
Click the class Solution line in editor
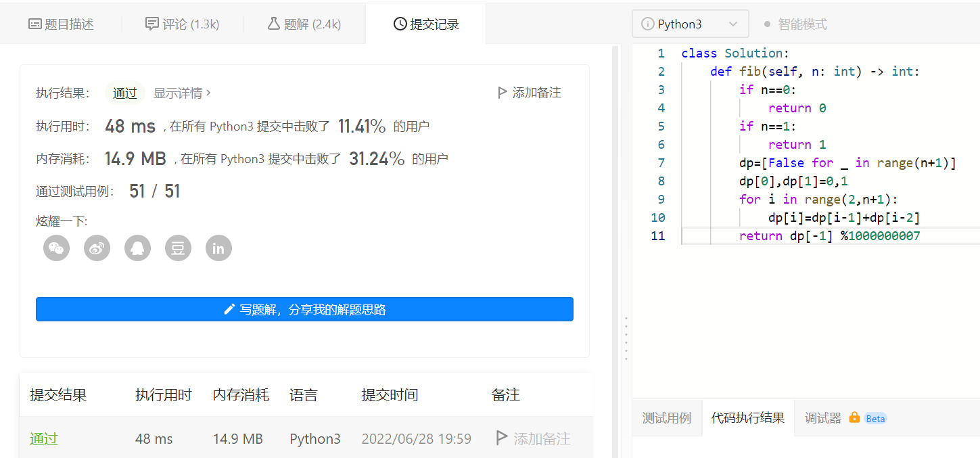point(735,53)
